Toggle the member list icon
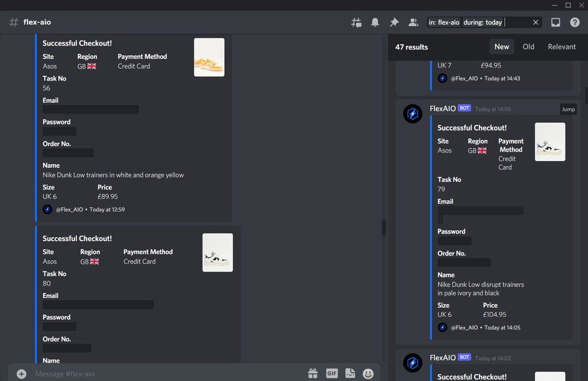Screen dimensions: 588x381 click(x=414, y=22)
